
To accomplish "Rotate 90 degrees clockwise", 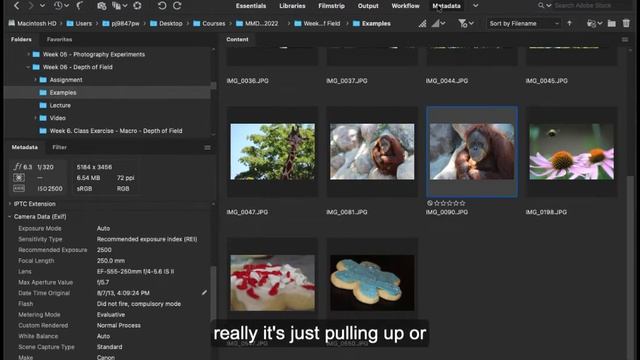I will 177,6.
